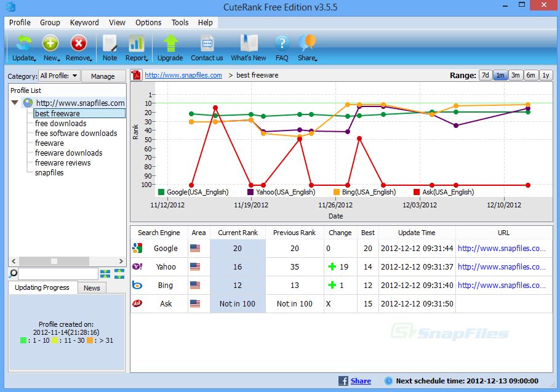This screenshot has width=560, height=392.
Task: Toggle Bing(USA_English) legend series
Action: [365, 192]
